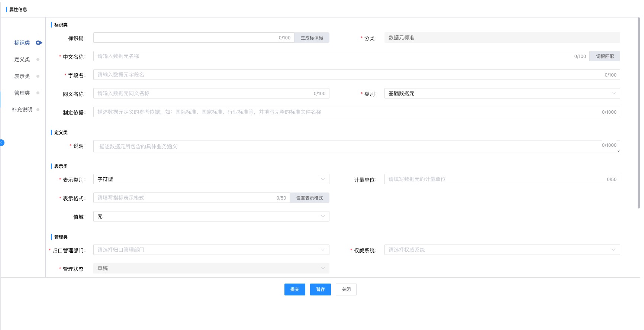Save draft using the 暂存 button
Viewport: 644px width, 330px height.
pyautogui.click(x=320, y=289)
